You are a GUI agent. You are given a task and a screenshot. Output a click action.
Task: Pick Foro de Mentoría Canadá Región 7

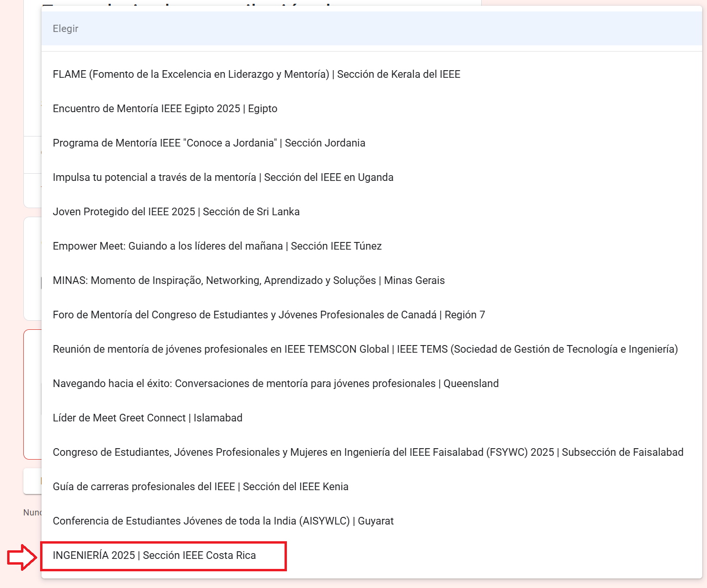[x=269, y=315]
